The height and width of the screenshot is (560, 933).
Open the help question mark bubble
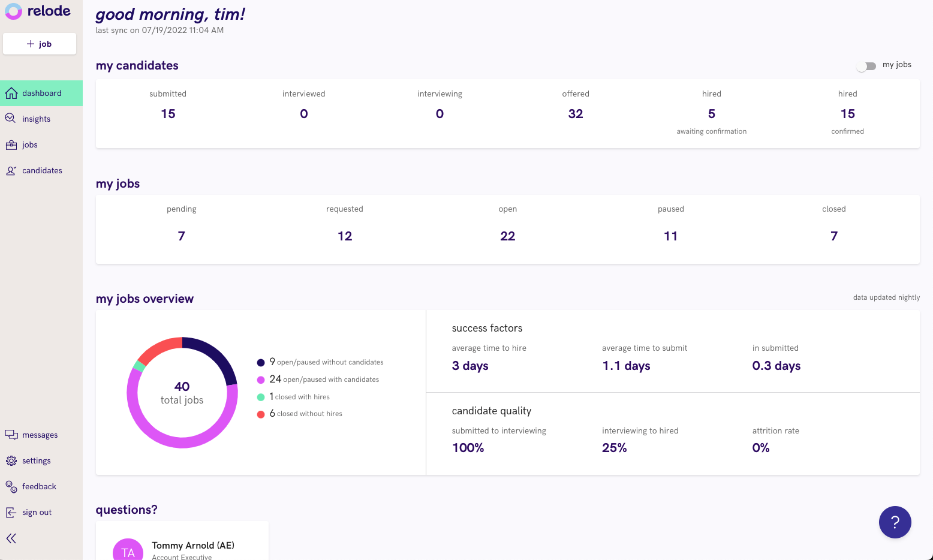[895, 522]
